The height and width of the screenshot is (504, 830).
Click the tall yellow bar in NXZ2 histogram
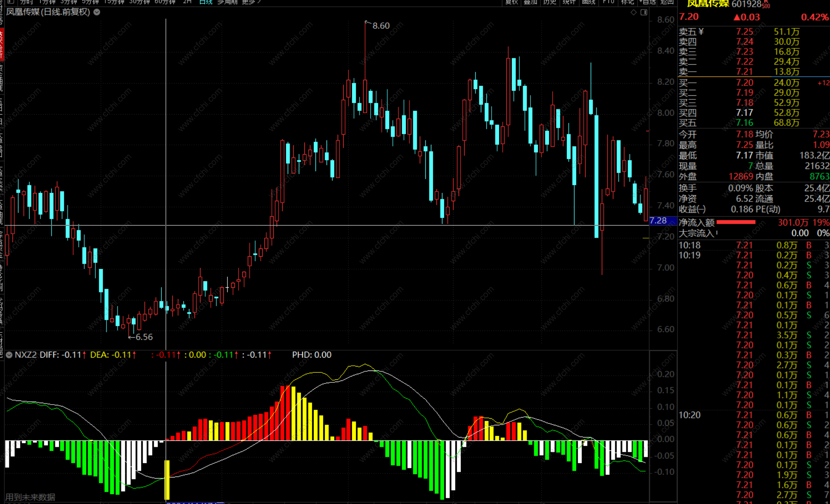167,480
